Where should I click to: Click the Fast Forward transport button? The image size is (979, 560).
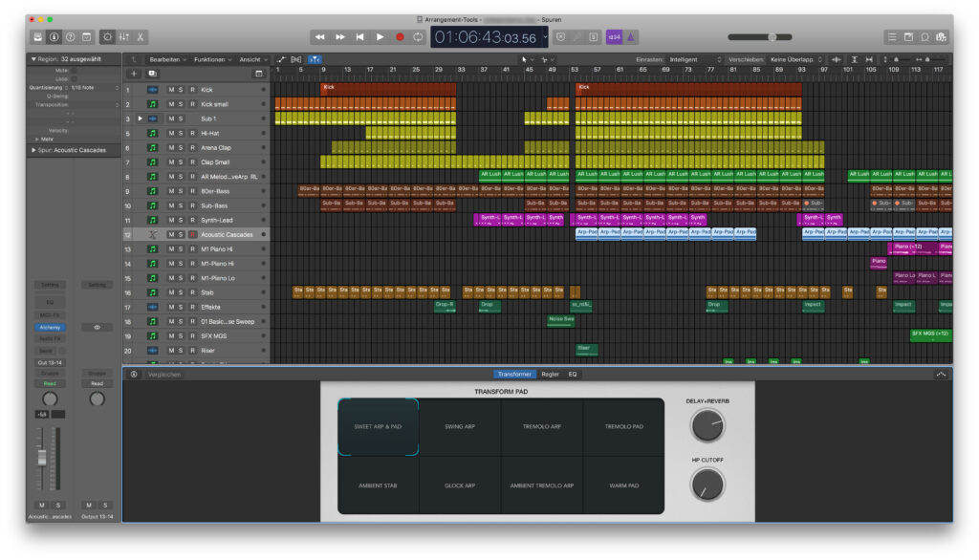coord(339,37)
